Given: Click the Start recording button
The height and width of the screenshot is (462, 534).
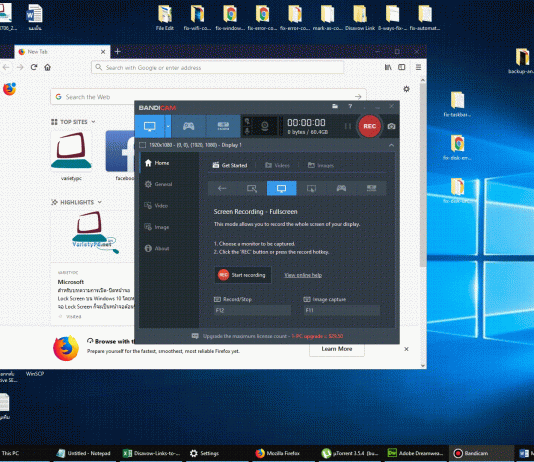Looking at the screenshot, I should pyautogui.click(x=242, y=275).
